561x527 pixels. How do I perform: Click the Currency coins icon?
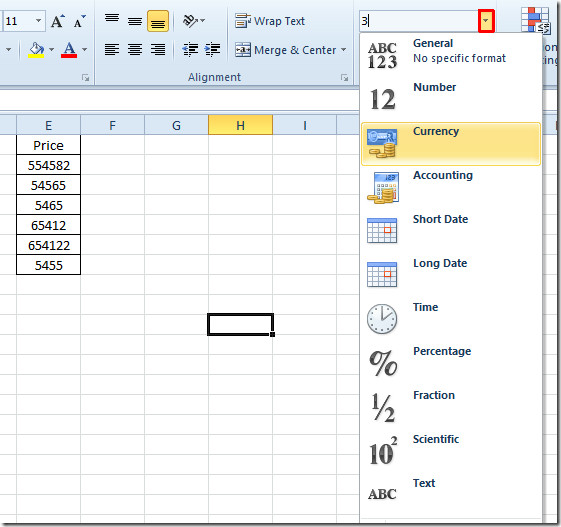click(382, 143)
